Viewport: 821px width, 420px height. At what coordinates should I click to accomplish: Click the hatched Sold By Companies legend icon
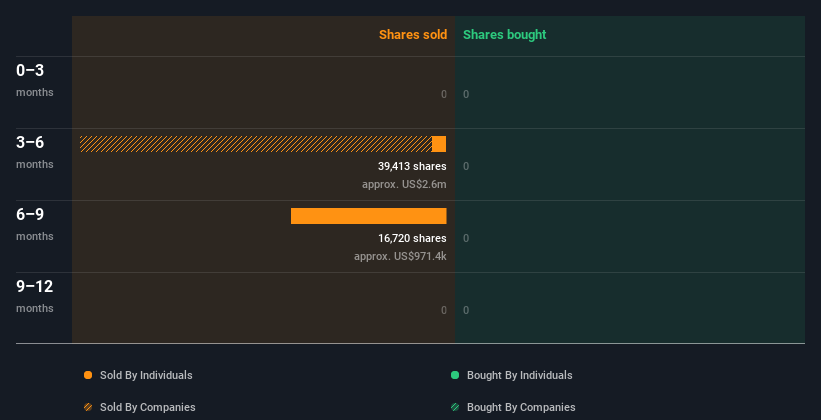(x=88, y=407)
